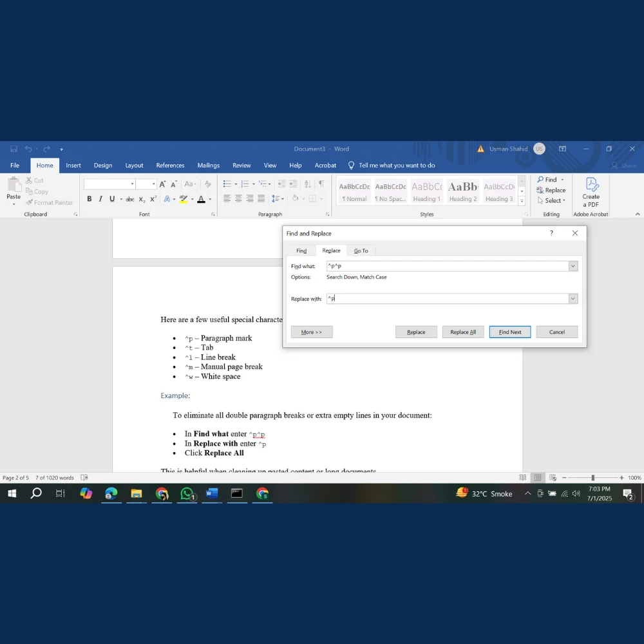Apply underline formatting

(112, 199)
